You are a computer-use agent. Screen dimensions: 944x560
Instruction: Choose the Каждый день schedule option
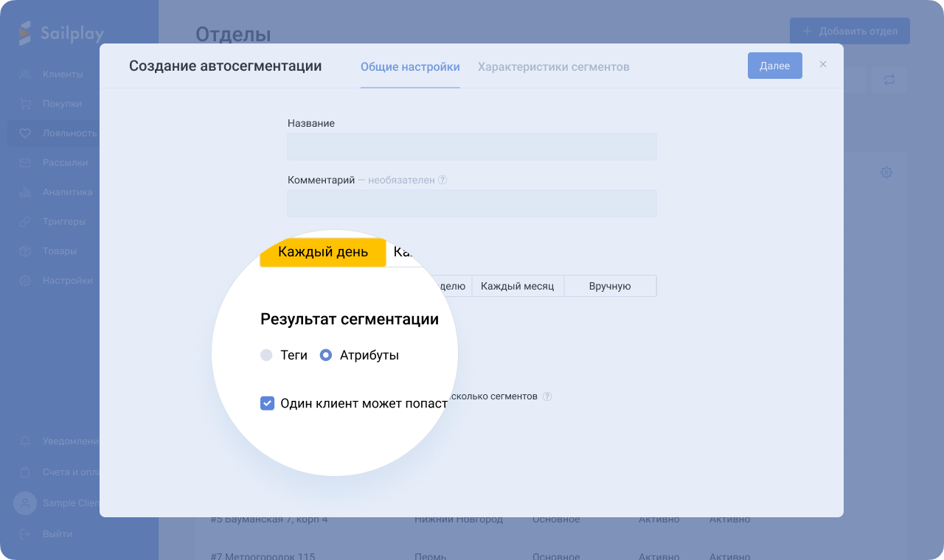tap(323, 252)
